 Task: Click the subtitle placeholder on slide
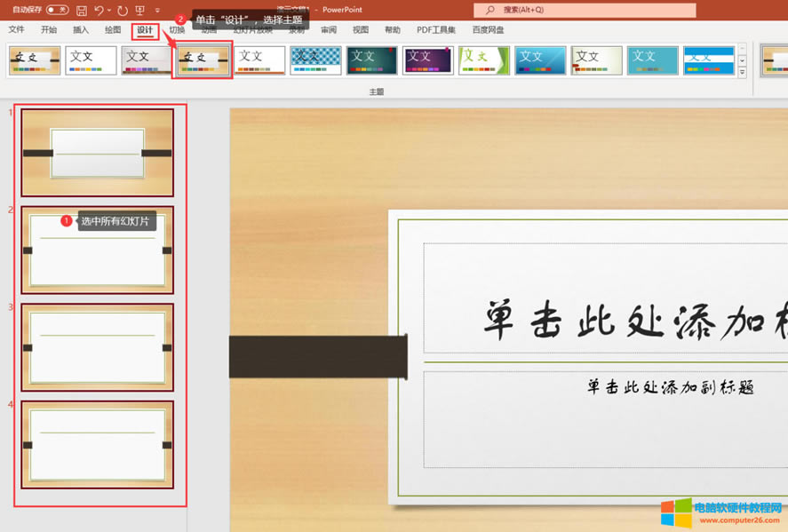[604, 417]
